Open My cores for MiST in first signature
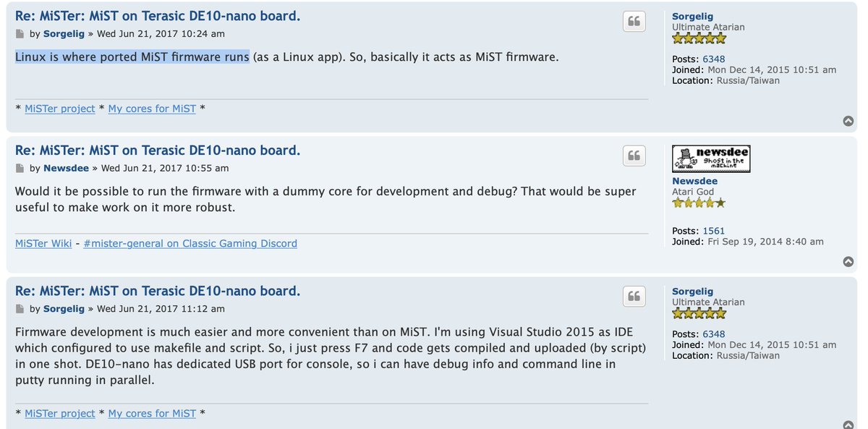 [x=152, y=109]
